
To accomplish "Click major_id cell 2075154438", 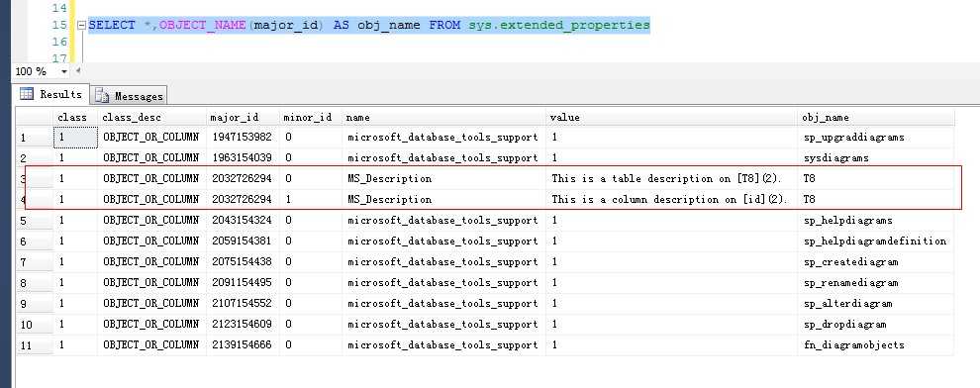I will pos(244,261).
